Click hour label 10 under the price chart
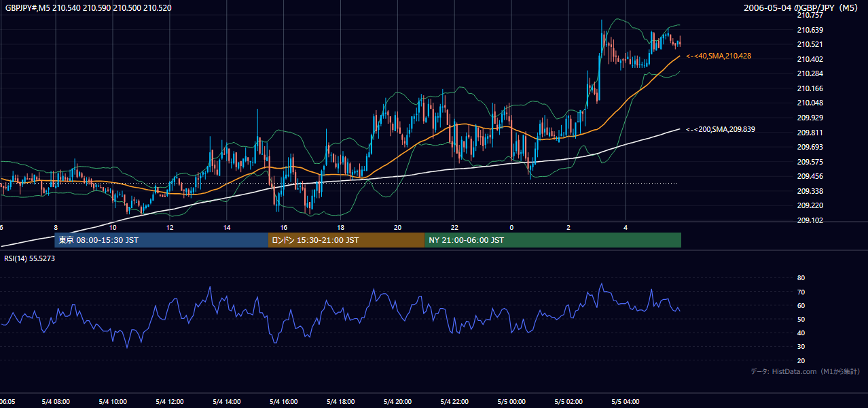 pyautogui.click(x=113, y=227)
